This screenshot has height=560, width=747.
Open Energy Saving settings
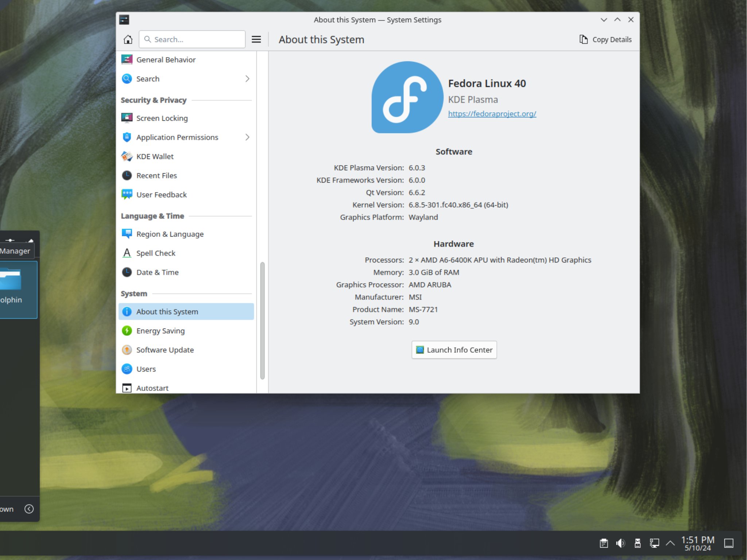[186, 331]
